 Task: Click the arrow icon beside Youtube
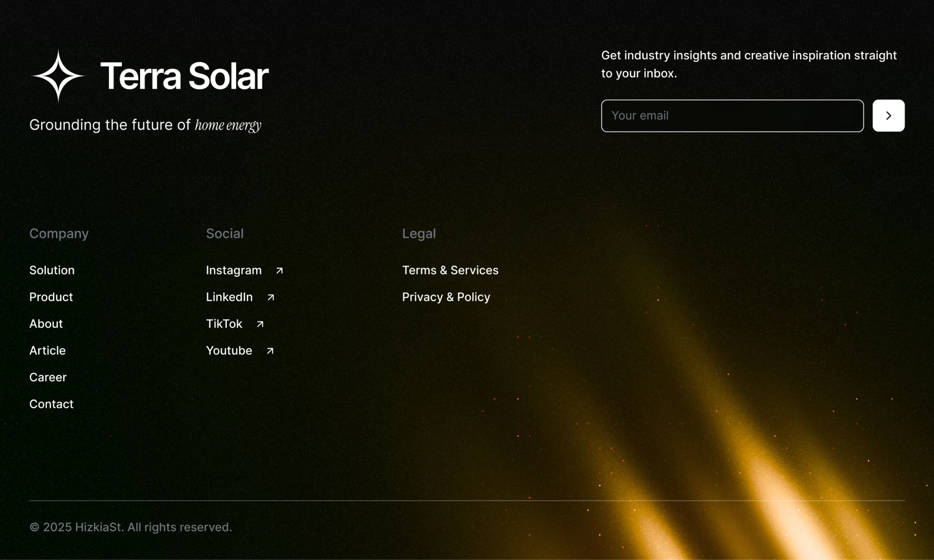pyautogui.click(x=270, y=351)
